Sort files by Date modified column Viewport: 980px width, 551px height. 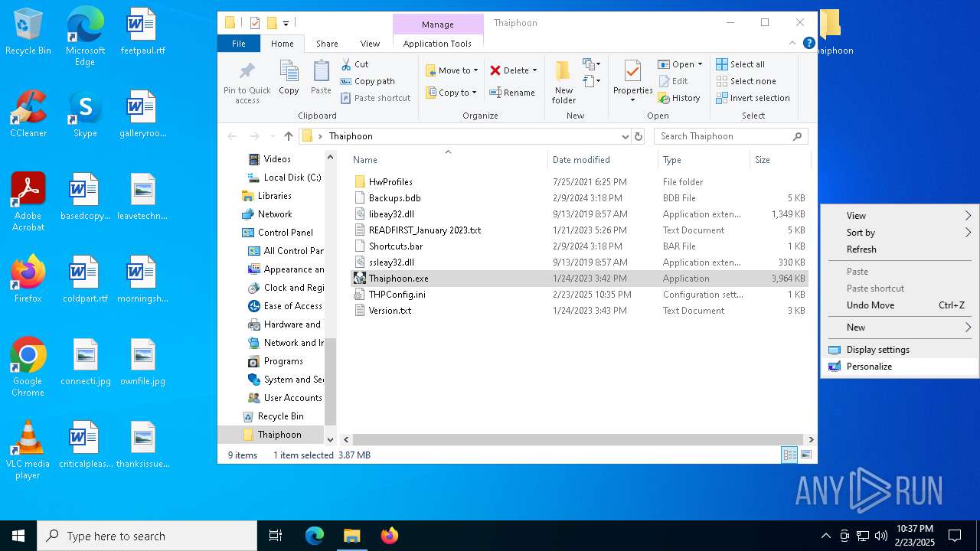603,160
